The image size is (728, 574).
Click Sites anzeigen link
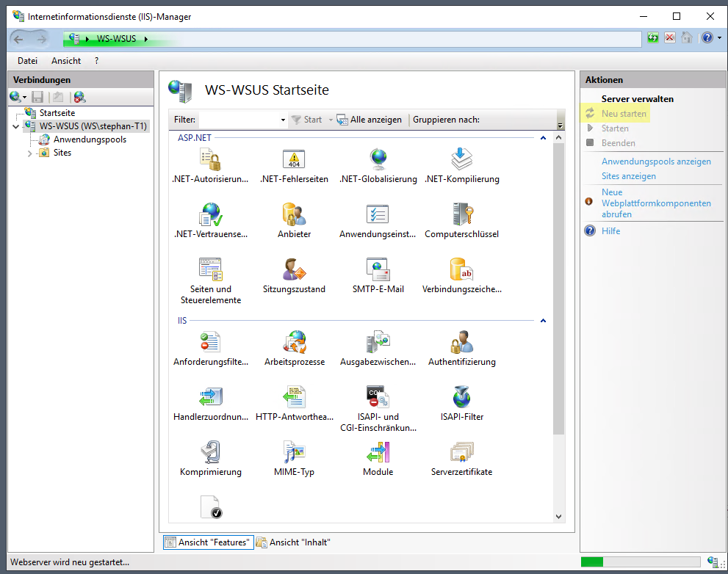click(629, 176)
